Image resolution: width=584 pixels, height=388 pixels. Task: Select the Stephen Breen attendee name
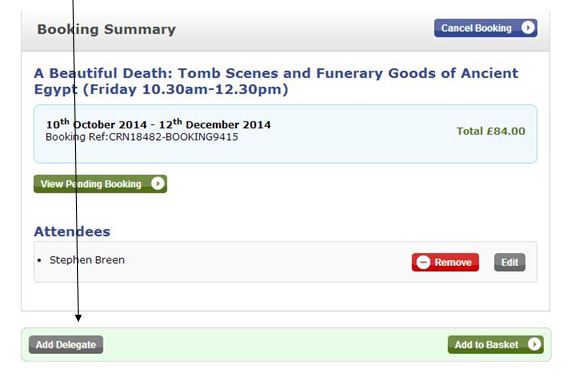[x=87, y=260]
